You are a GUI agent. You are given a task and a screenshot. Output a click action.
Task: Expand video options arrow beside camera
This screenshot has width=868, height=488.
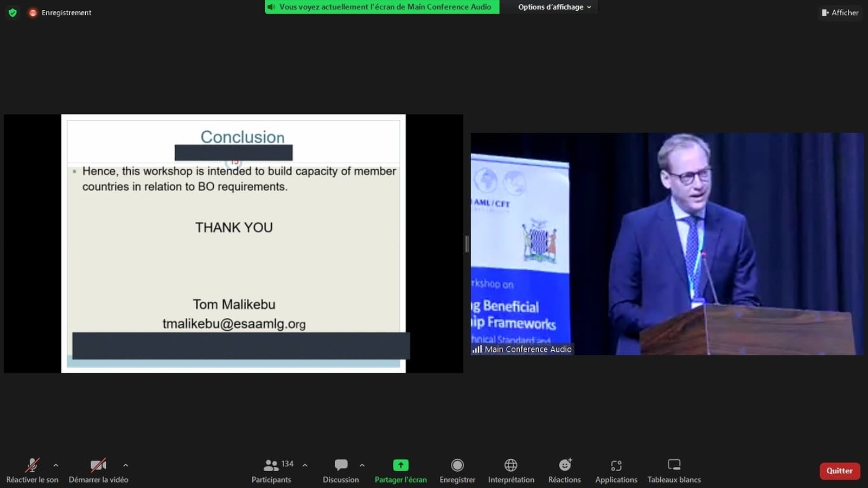pos(126,465)
